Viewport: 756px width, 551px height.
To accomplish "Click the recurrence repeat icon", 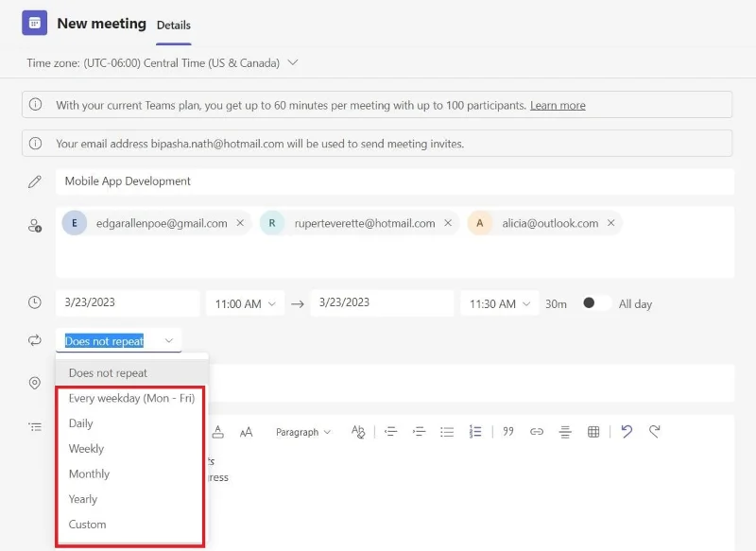I will pos(35,340).
